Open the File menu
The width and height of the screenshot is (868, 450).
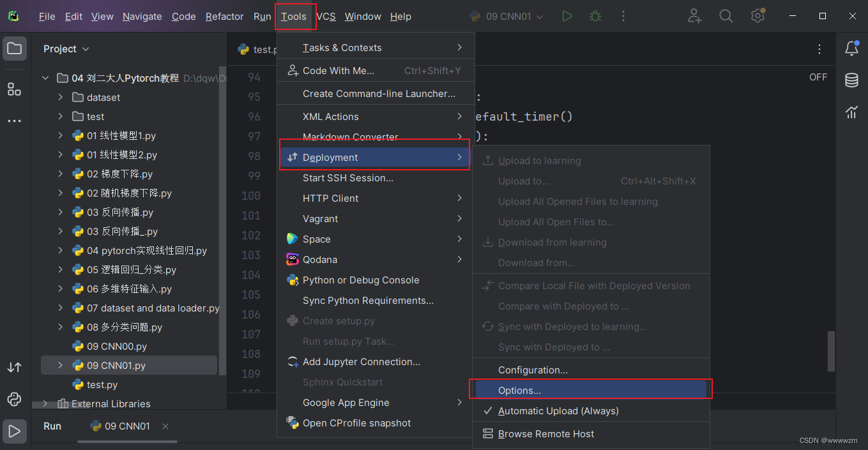[x=47, y=17]
